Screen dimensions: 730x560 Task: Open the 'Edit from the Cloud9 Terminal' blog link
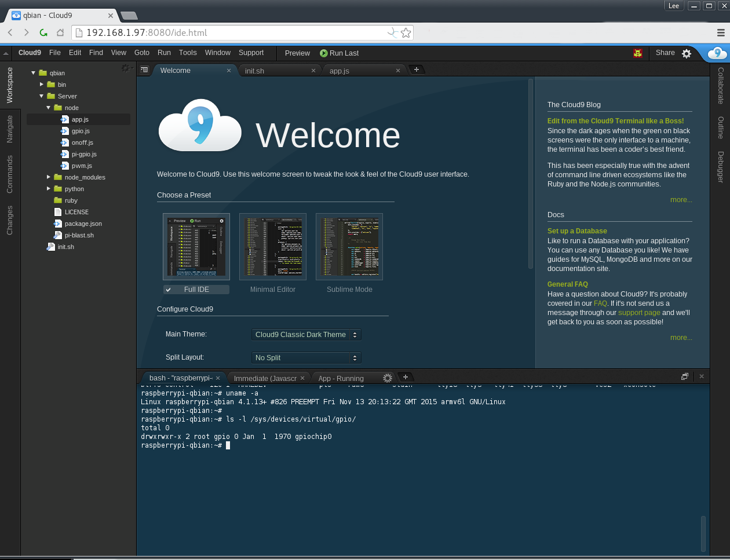coord(616,121)
